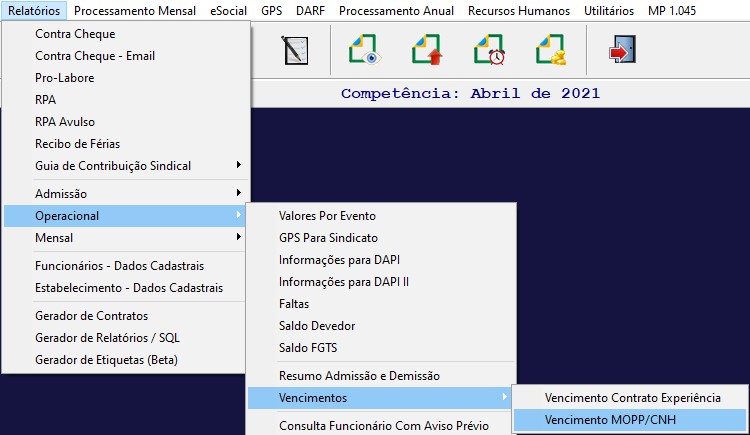The height and width of the screenshot is (435, 750).
Task: Expand the Admissão submenu
Action: click(x=126, y=194)
